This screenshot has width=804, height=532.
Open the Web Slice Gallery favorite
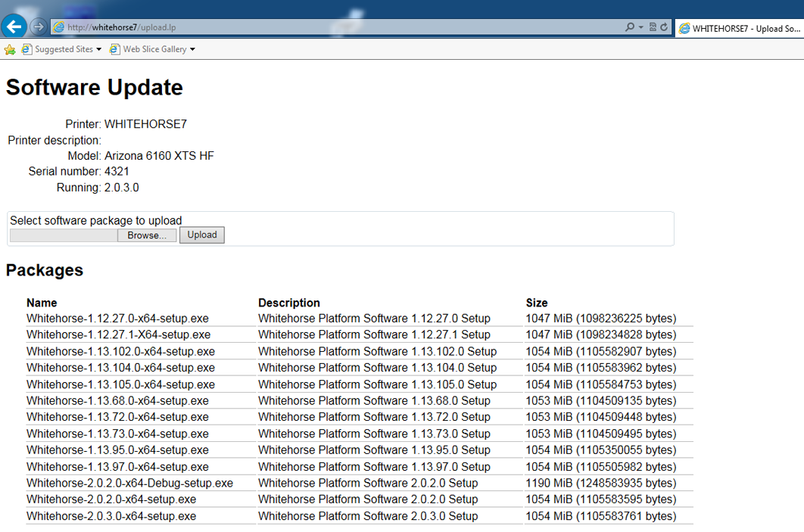(x=148, y=49)
